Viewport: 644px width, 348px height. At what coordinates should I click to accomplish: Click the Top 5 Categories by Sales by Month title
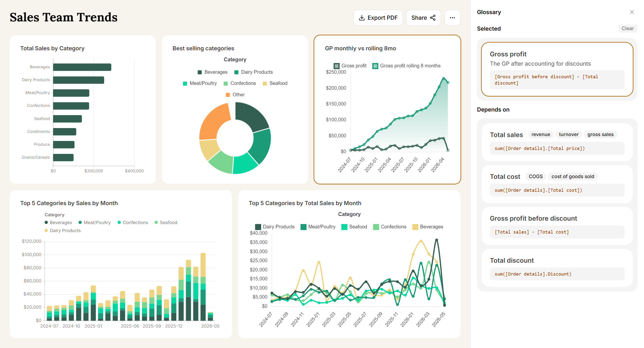click(x=69, y=203)
